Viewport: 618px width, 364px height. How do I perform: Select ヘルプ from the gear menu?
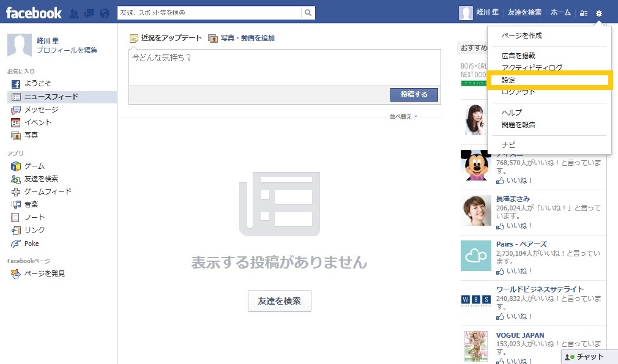pos(512,113)
